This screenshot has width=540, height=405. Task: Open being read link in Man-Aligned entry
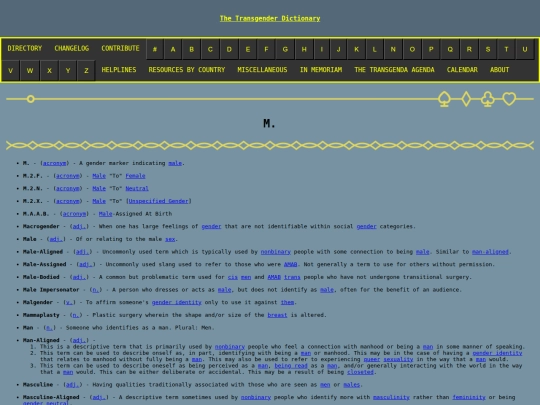(x=291, y=366)
